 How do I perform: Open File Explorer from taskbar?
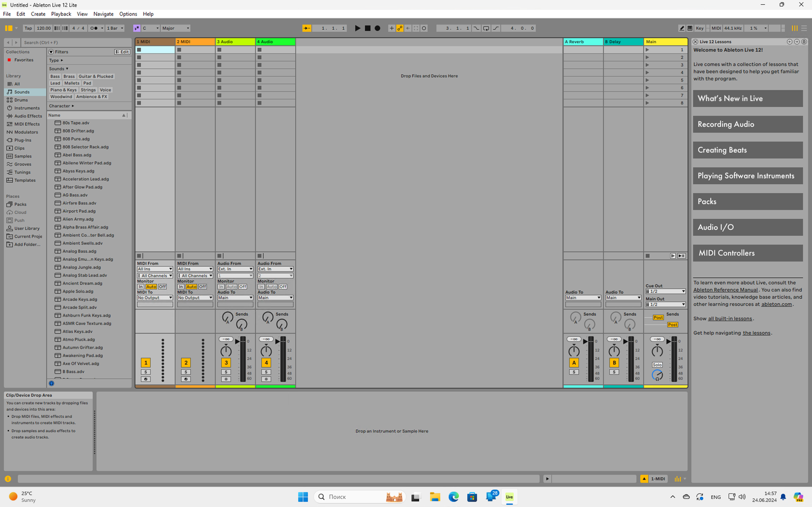point(435,497)
